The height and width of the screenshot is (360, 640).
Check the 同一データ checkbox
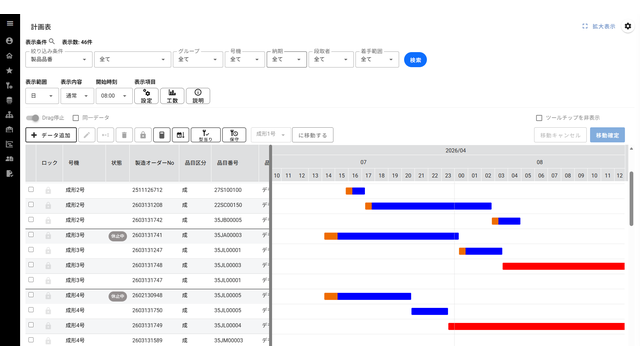(76, 118)
